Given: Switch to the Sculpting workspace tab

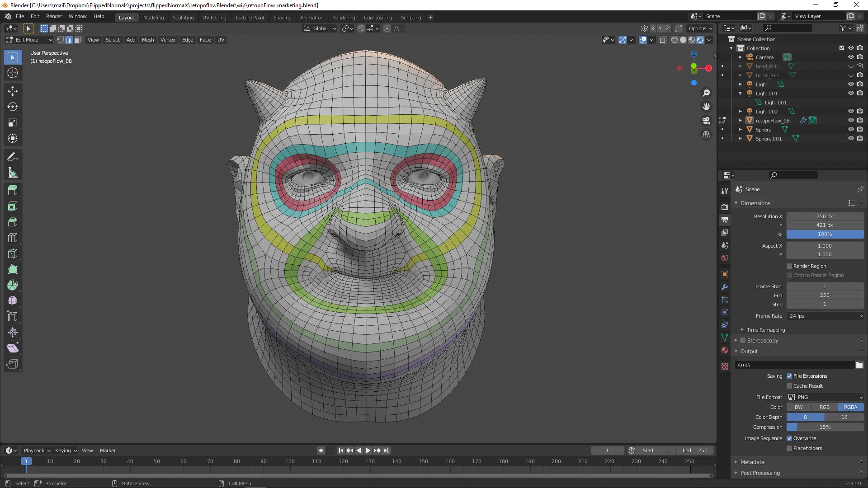Looking at the screenshot, I should 183,18.
